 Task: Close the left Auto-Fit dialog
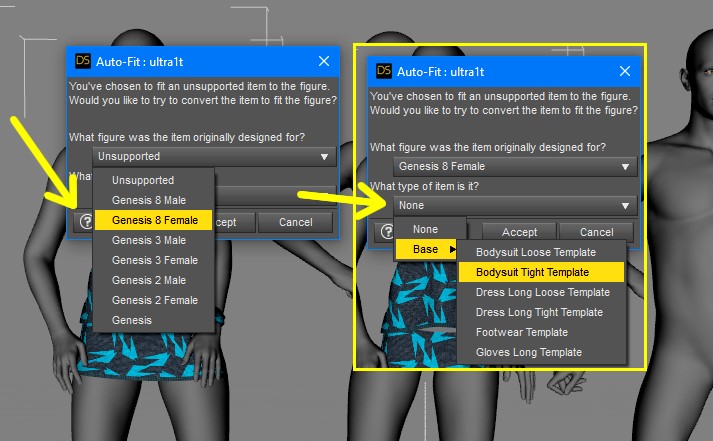coord(324,61)
